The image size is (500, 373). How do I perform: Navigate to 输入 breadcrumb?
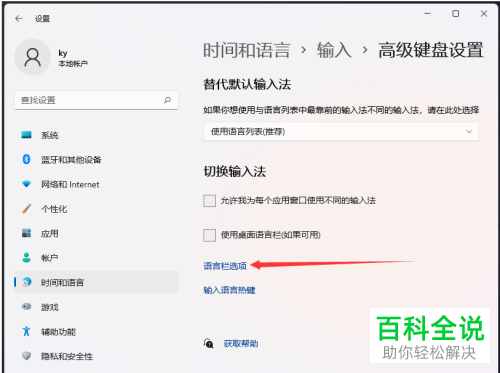[x=334, y=50]
